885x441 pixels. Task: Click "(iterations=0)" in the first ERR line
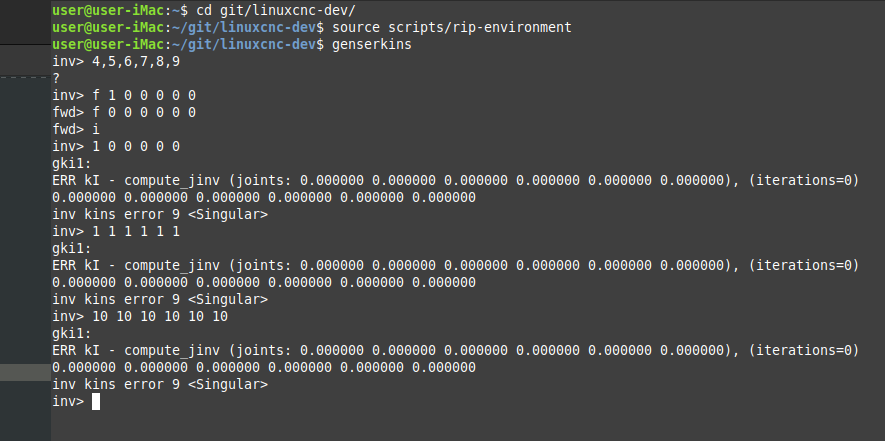click(804, 181)
